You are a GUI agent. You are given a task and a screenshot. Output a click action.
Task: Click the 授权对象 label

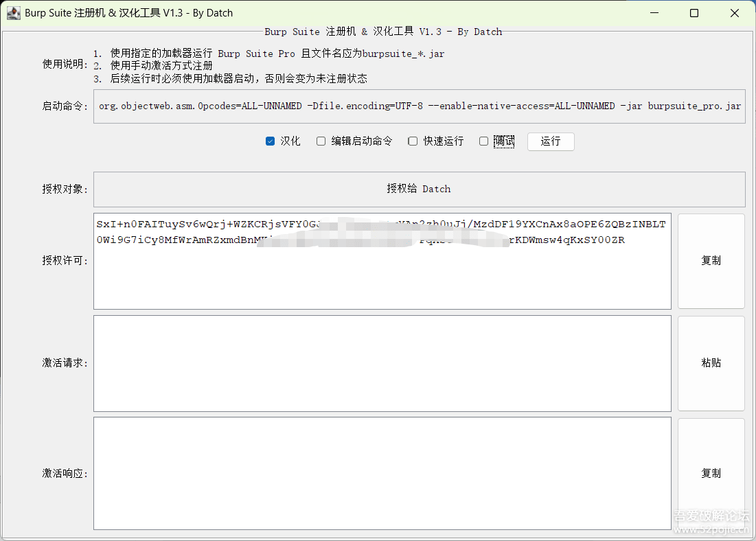pyautogui.click(x=65, y=189)
